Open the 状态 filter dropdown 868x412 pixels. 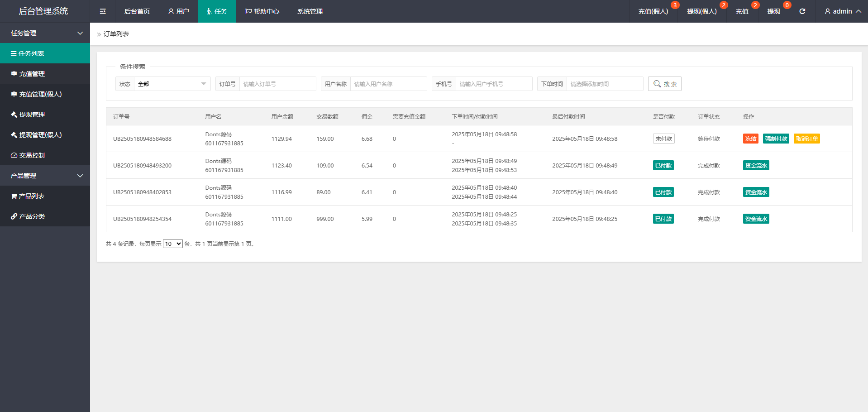172,84
